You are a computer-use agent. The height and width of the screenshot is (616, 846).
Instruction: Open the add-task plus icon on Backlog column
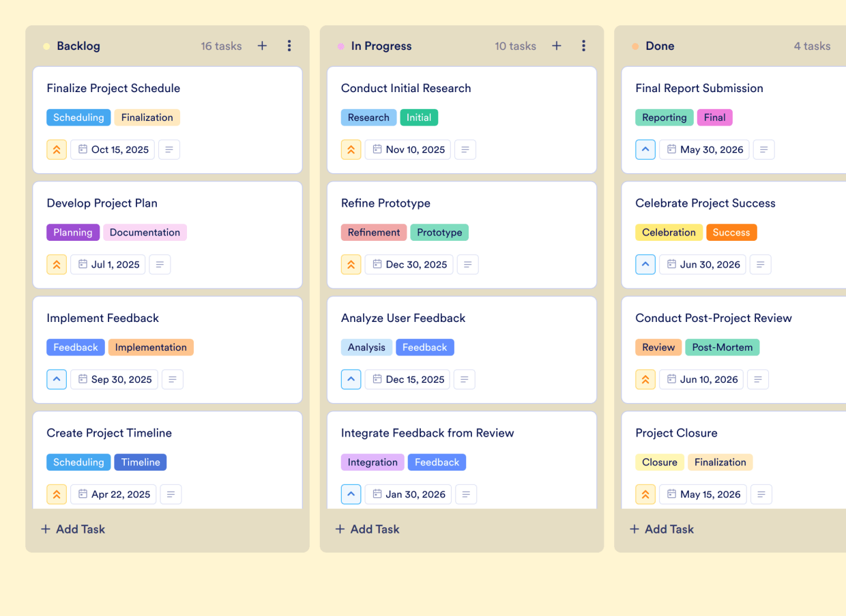[262, 46]
